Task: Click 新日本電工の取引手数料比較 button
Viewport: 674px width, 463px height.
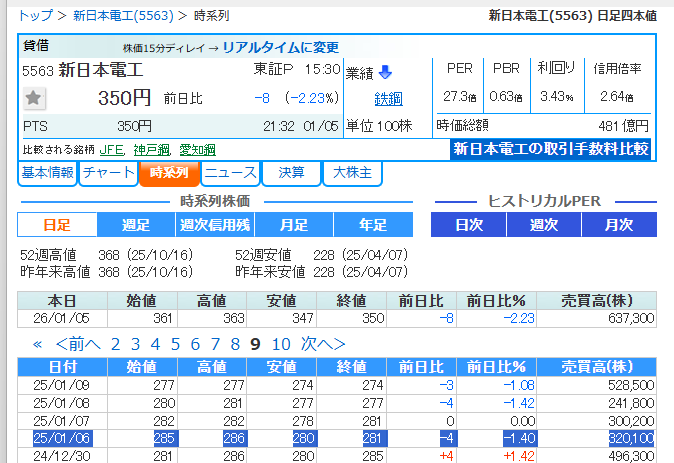Action: pyautogui.click(x=550, y=149)
